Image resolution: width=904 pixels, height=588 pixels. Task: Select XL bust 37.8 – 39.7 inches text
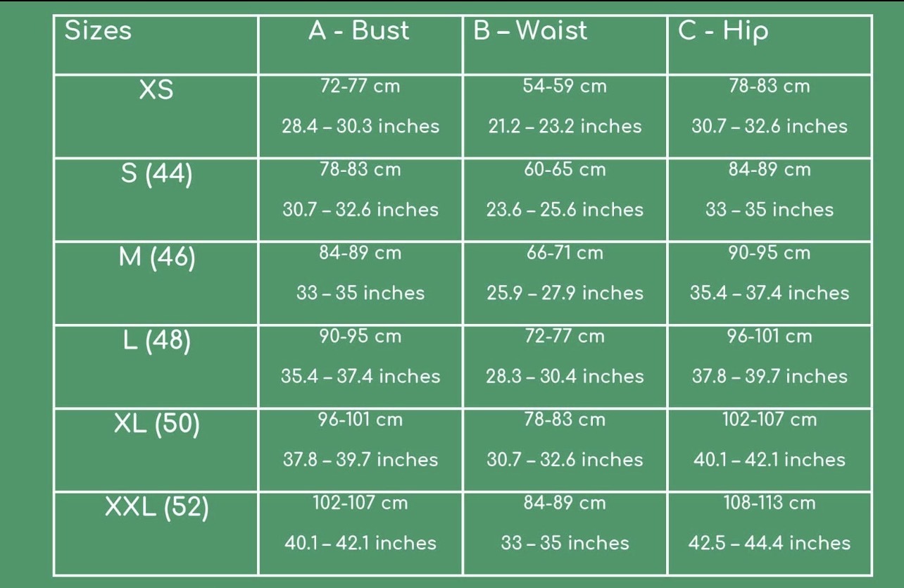(360, 460)
